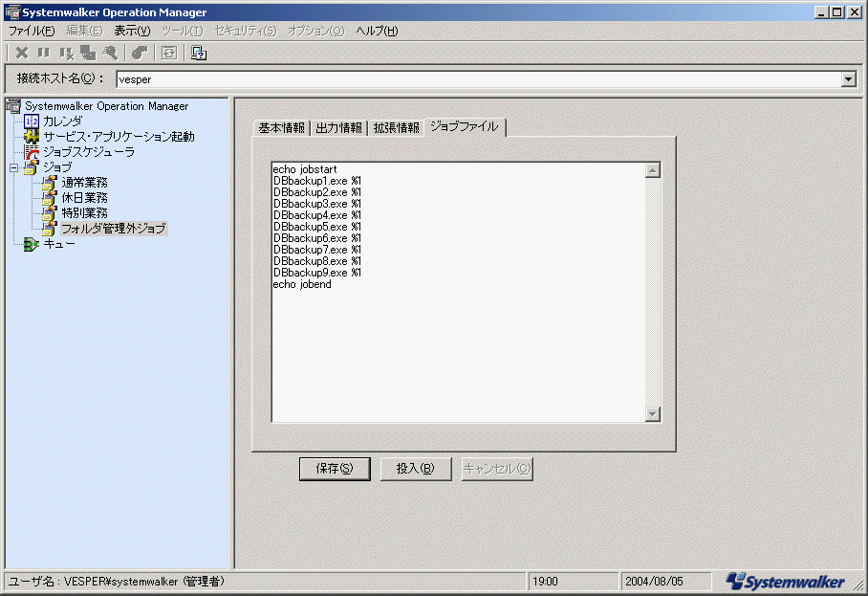Screen dimensions: 868x596
Task: Select カレンダ in the tree
Action: pos(62,121)
